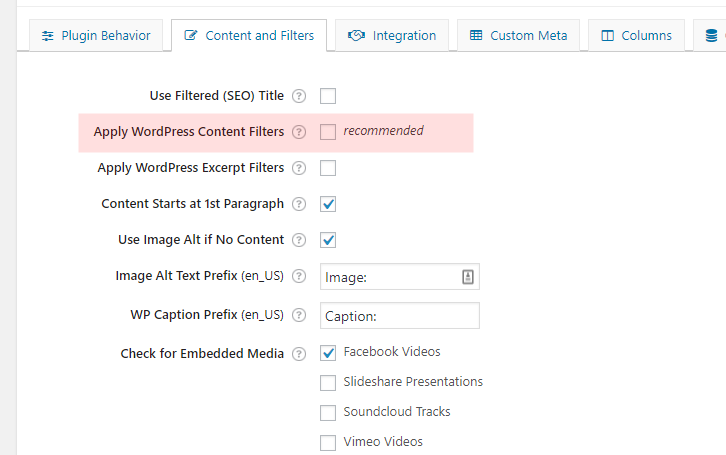Disable Facebook Videos embedded media check
The width and height of the screenshot is (726, 455).
point(328,352)
